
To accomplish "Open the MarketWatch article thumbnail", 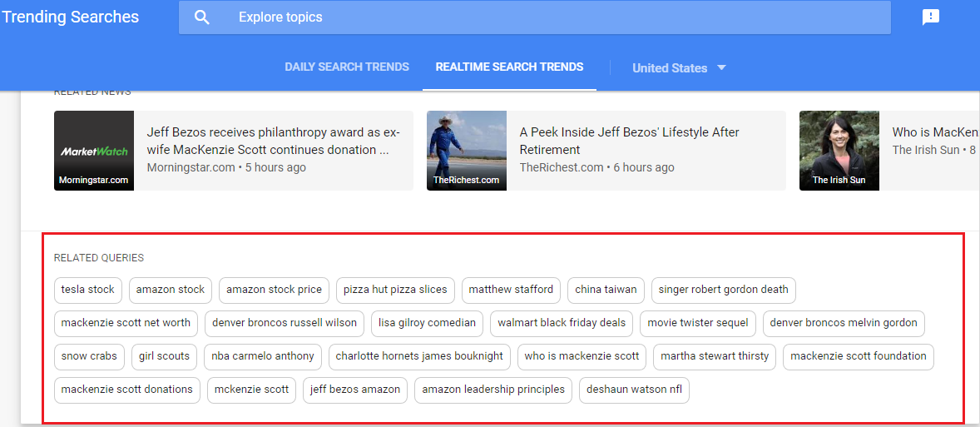I will [x=94, y=151].
